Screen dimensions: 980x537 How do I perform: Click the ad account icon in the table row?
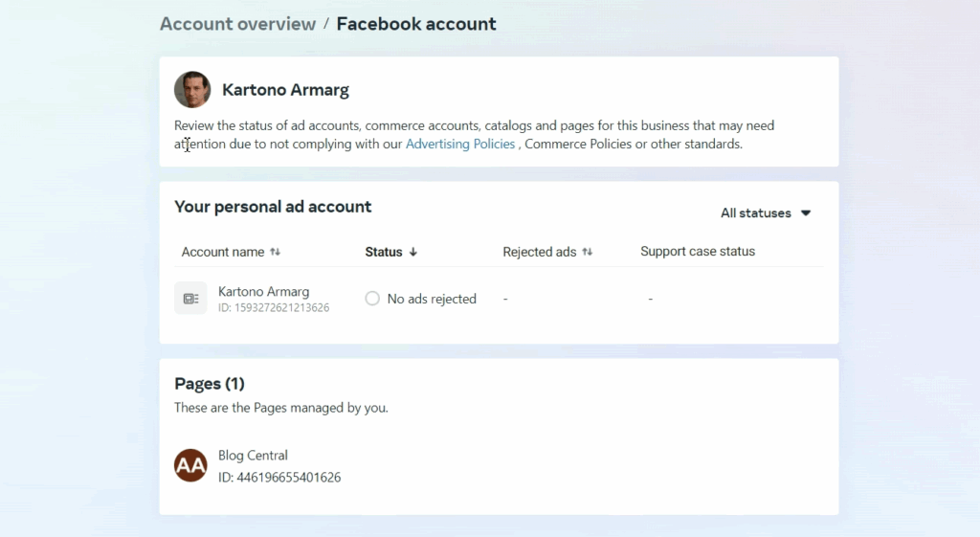(x=190, y=299)
